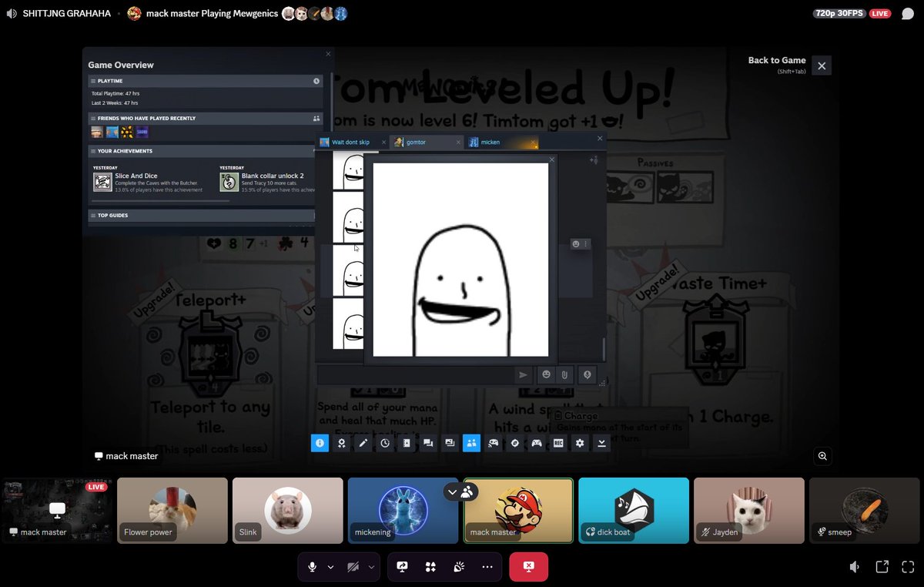924x587 pixels.
Task: Click the paperclip attach file icon
Action: (564, 374)
